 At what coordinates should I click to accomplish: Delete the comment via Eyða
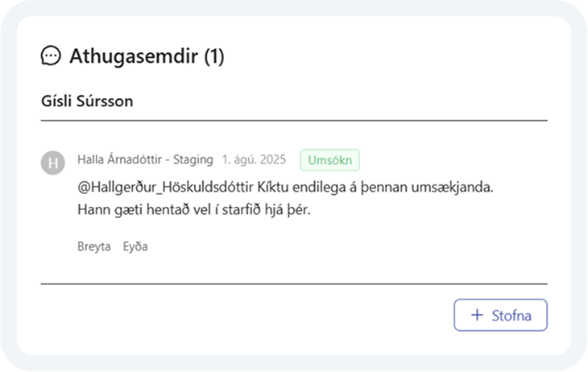(135, 246)
